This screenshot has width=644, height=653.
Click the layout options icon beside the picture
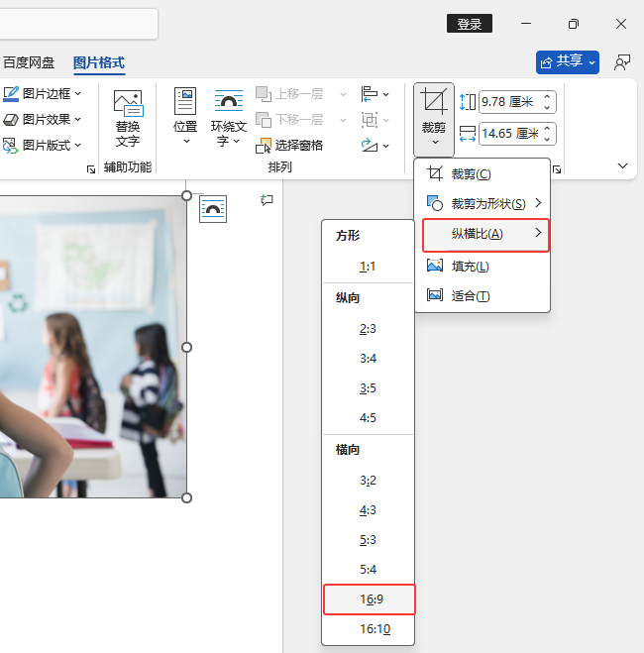pyautogui.click(x=213, y=209)
